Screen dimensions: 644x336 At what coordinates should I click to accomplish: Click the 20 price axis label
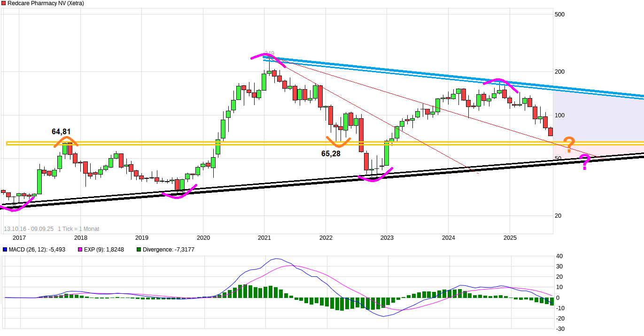558,216
